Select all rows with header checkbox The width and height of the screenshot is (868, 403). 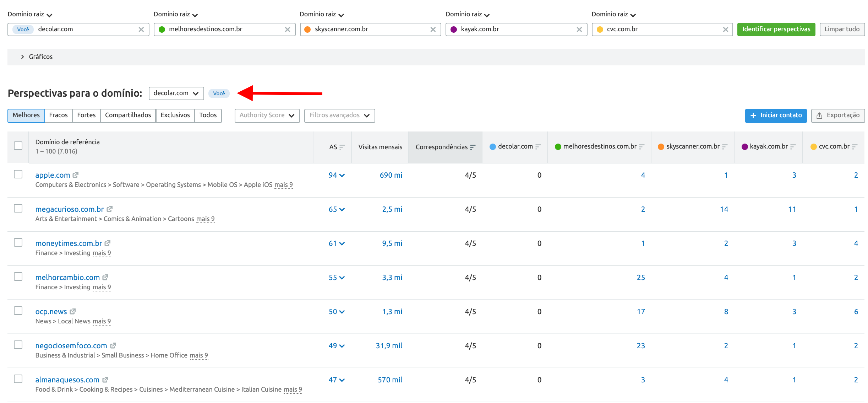point(18,146)
